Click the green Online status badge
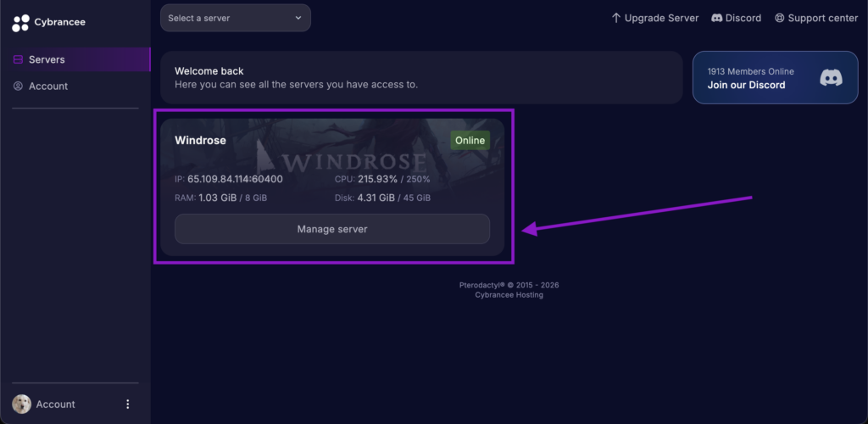This screenshot has height=424, width=868. [470, 141]
